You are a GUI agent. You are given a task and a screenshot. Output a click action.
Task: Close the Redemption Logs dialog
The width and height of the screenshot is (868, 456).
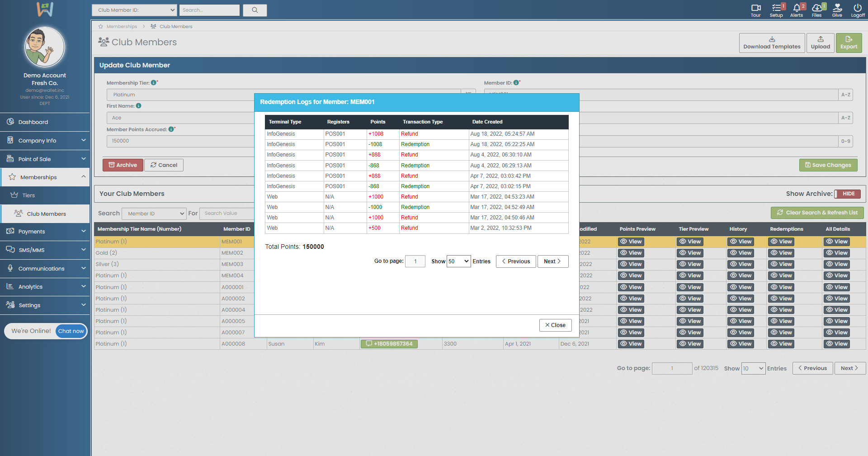555,325
